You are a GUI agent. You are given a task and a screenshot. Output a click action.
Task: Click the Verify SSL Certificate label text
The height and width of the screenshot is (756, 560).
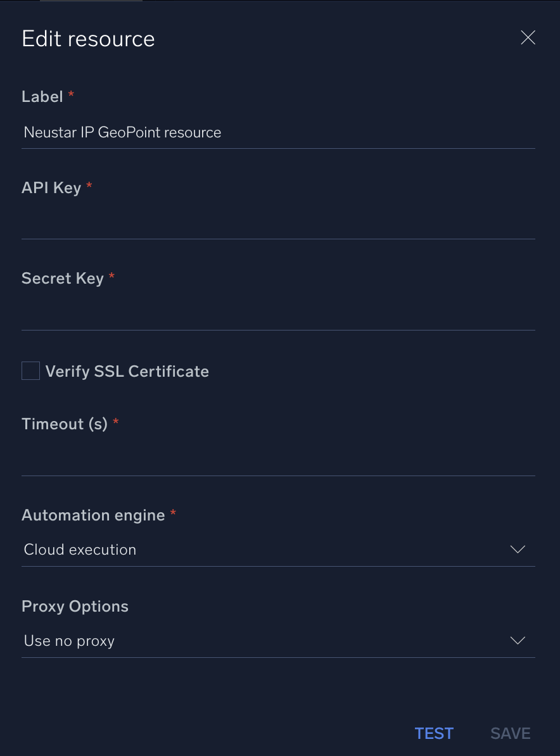point(127,371)
